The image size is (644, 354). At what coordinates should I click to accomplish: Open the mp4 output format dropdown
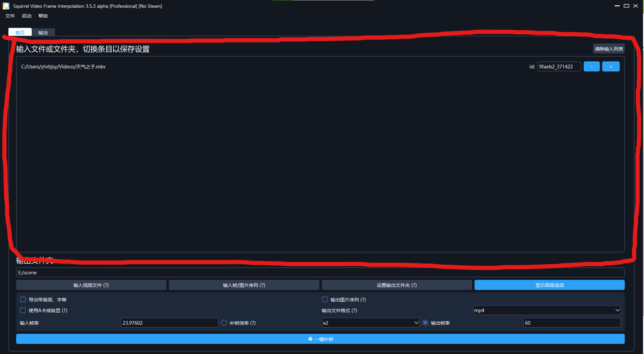pos(547,311)
